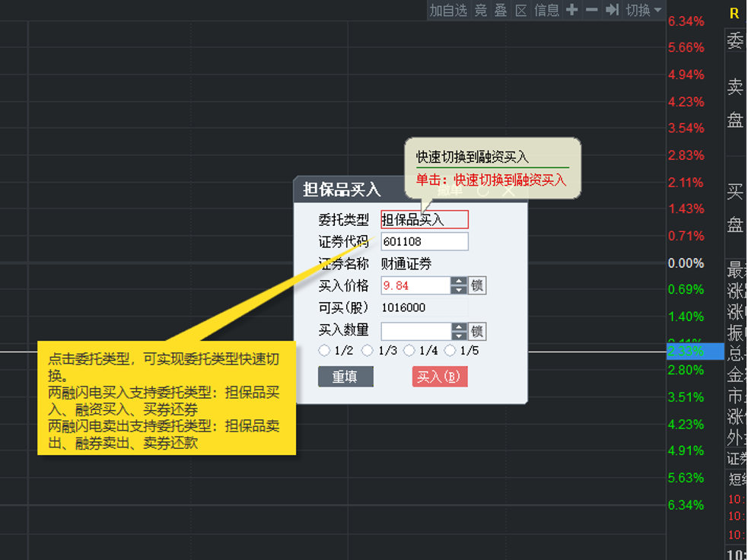Lock the buy price with the 锁 button
This screenshot has width=748, height=560.
coord(477,286)
